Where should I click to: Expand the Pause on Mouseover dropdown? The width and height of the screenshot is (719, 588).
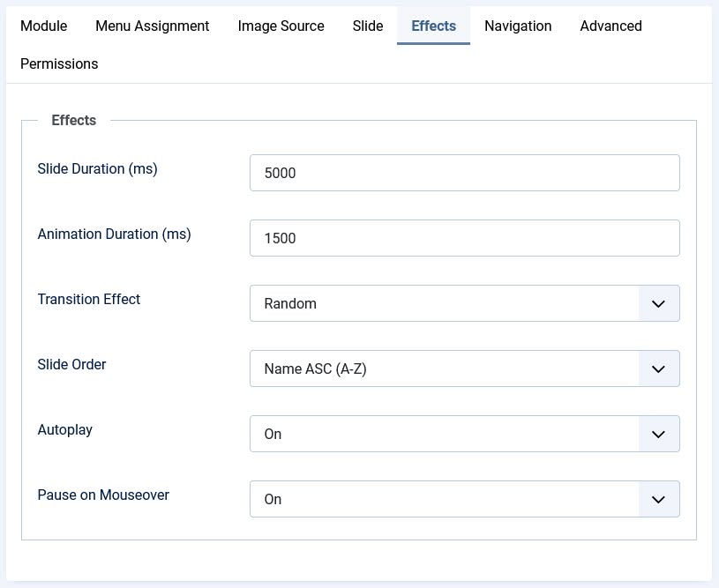coord(465,499)
